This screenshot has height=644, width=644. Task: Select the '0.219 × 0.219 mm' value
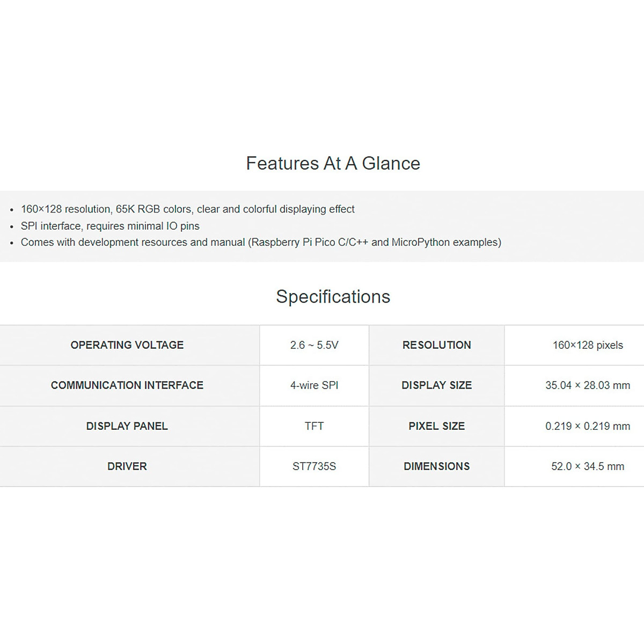588,426
